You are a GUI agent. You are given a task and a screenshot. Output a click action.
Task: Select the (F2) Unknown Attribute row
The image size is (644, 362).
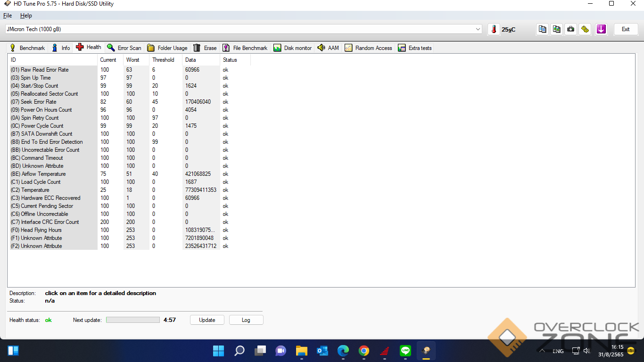click(x=129, y=246)
